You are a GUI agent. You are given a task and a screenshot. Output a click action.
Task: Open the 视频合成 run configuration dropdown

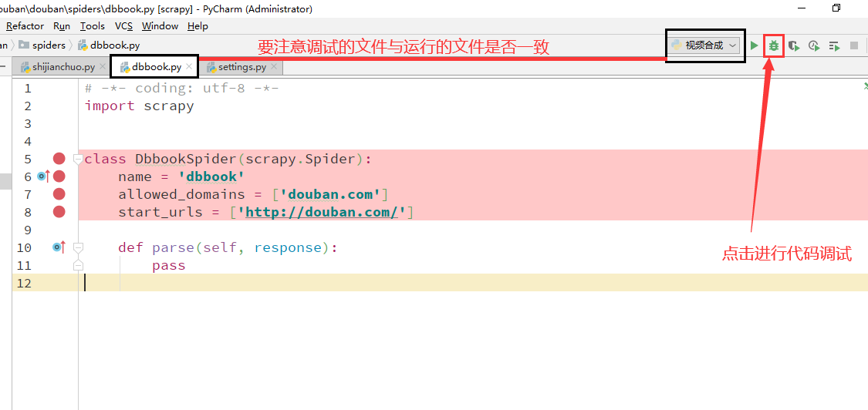704,45
